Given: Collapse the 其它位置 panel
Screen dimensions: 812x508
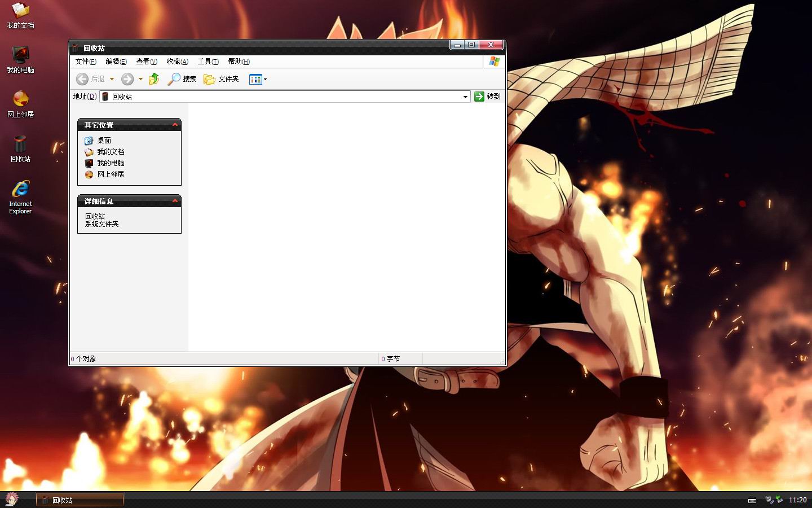Looking at the screenshot, I should 175,125.
